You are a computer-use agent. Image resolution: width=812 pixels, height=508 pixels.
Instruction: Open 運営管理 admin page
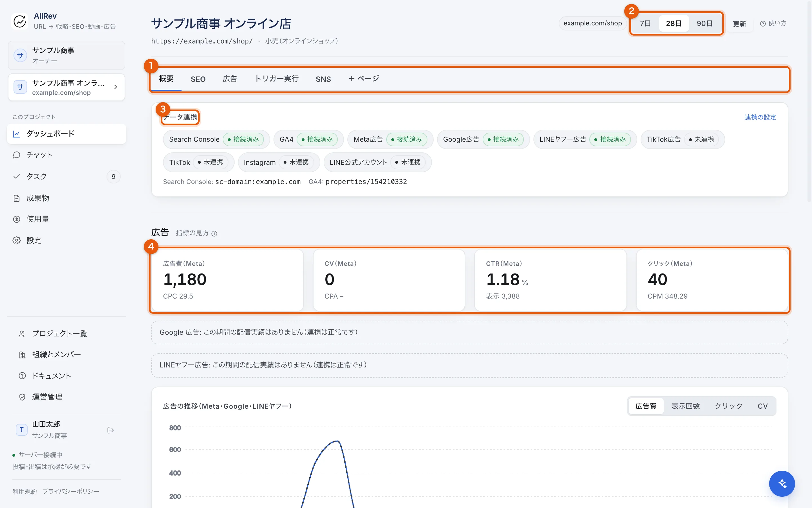point(67,397)
